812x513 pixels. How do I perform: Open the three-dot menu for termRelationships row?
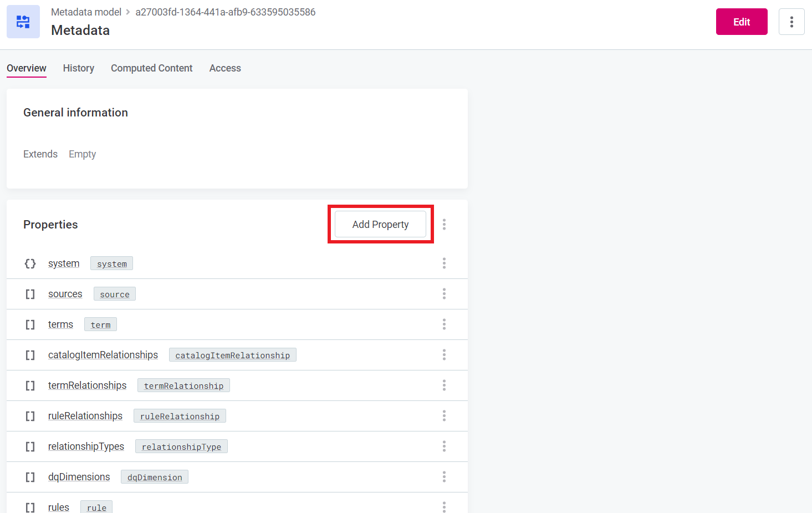[444, 385]
